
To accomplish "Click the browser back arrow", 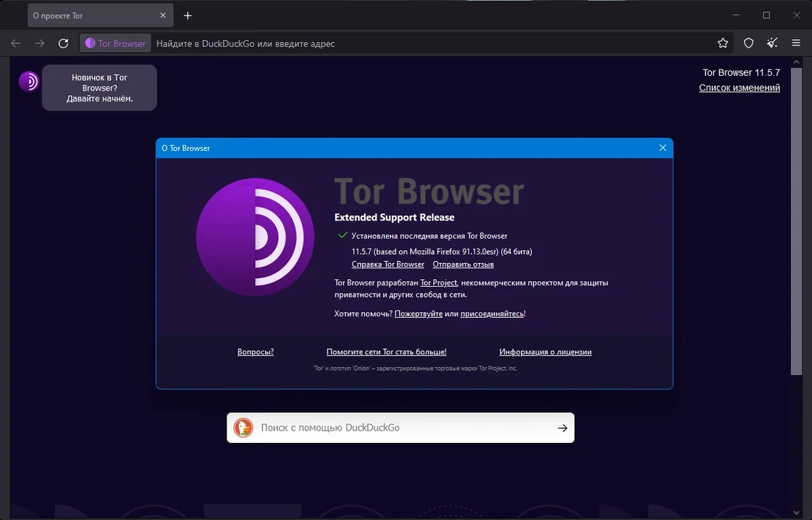I will [16, 43].
